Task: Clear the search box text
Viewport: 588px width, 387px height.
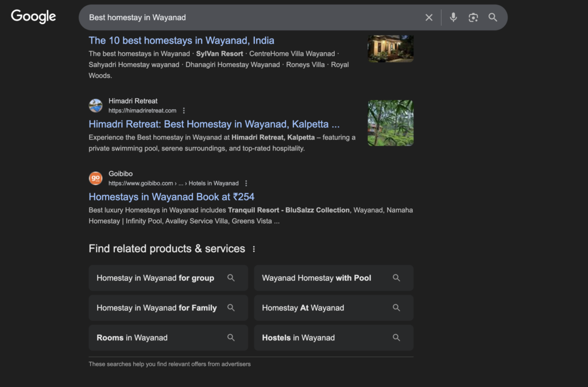Action: (x=429, y=17)
